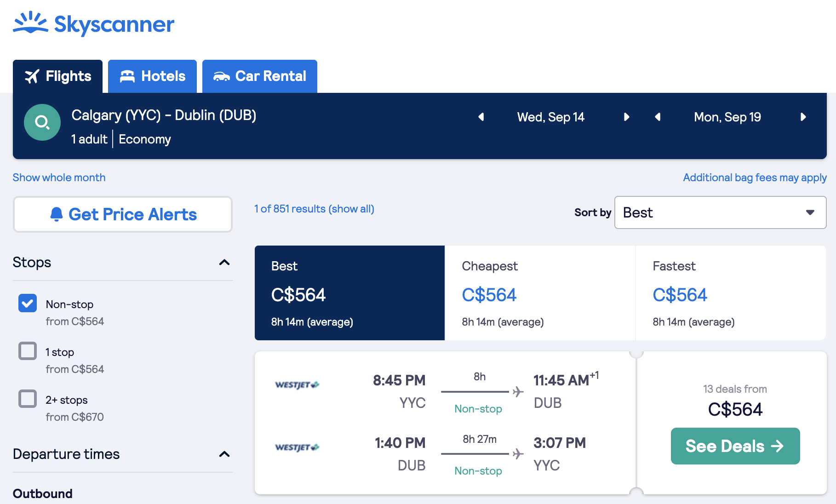
Task: Collapse the Stops filter section
Action: (224, 262)
